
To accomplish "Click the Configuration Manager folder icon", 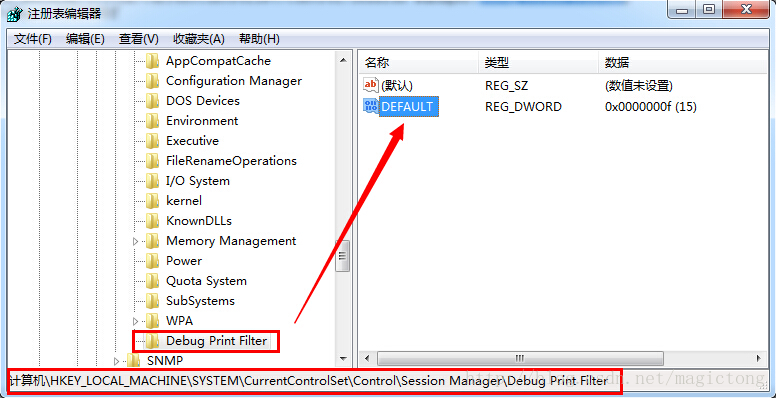I will [x=152, y=81].
